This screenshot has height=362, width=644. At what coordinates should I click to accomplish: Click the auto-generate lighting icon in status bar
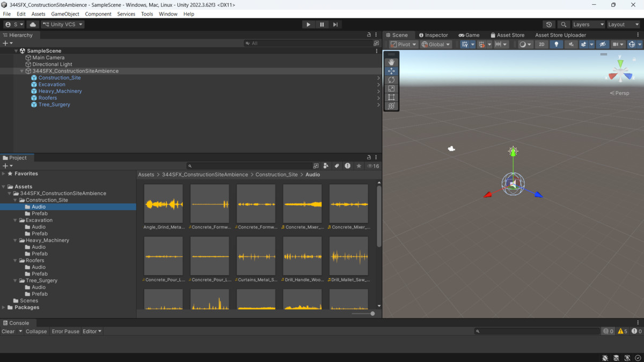(627, 358)
